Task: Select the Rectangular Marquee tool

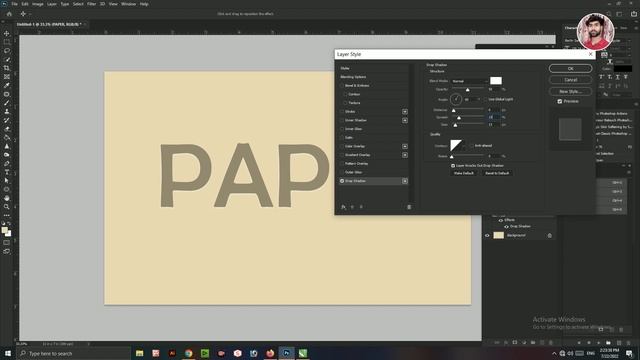Action: pyautogui.click(x=7, y=42)
